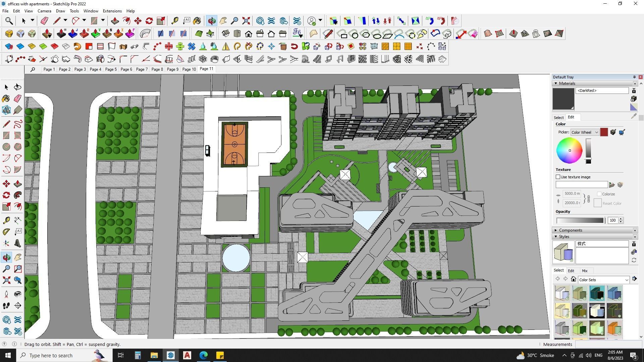Image resolution: width=644 pixels, height=362 pixels.
Task: Collapse the Styles panel
Action: (x=556, y=237)
